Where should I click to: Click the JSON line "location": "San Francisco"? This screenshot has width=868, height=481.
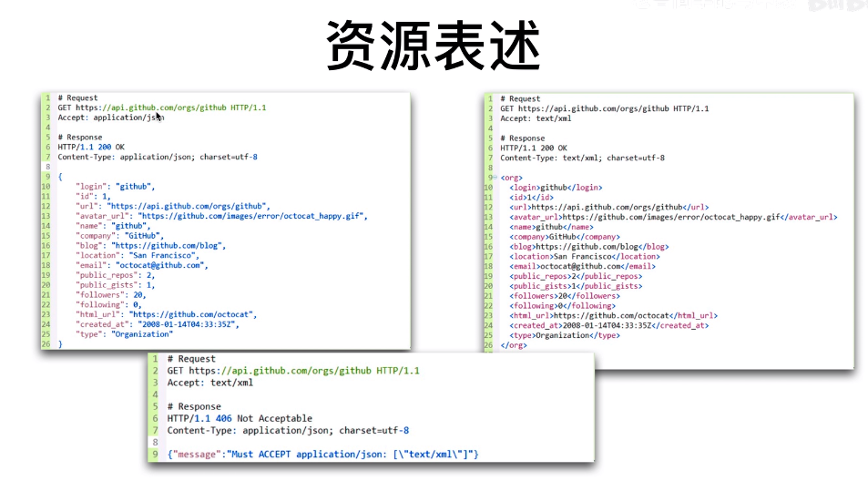pyautogui.click(x=138, y=256)
